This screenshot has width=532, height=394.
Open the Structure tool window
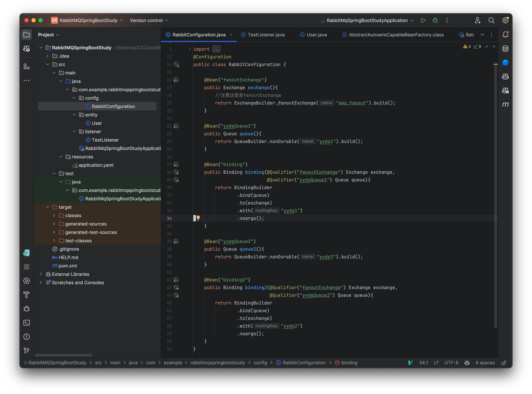[x=26, y=67]
